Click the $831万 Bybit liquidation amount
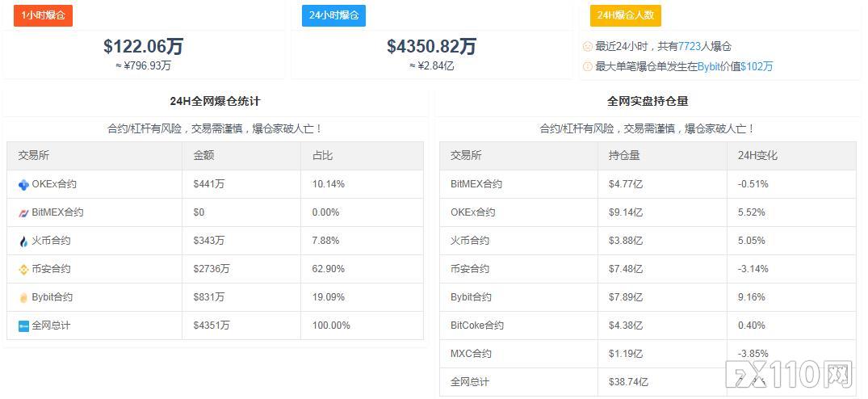This screenshot has width=868, height=399. (x=208, y=297)
